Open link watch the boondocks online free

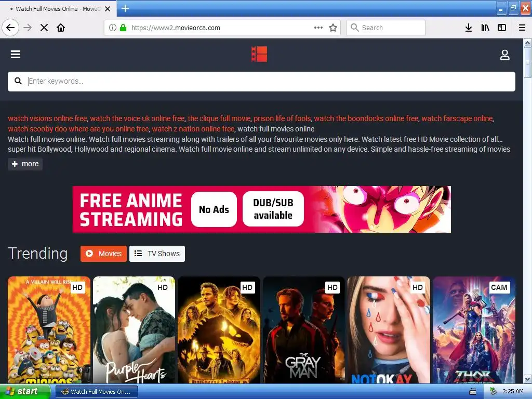click(366, 118)
